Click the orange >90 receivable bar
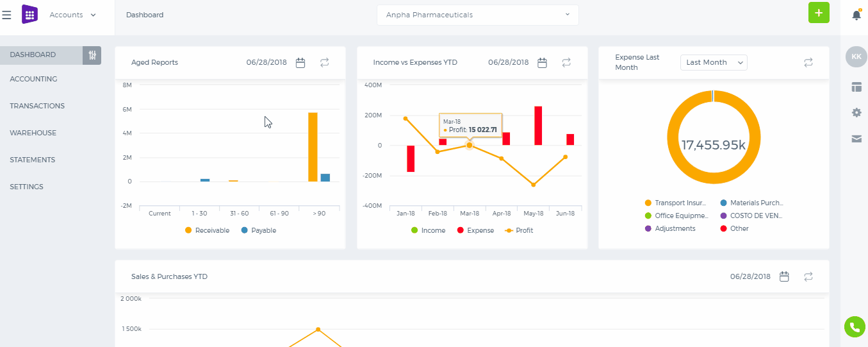Viewport: 868px width, 347px height. (x=313, y=147)
